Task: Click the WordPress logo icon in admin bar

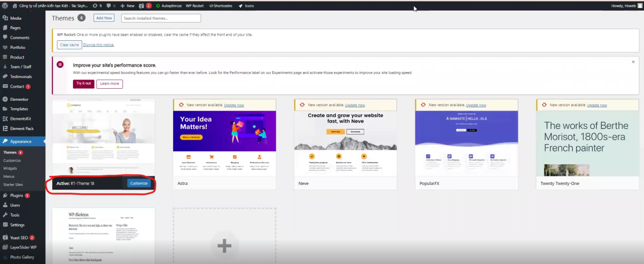Action: coord(6,6)
